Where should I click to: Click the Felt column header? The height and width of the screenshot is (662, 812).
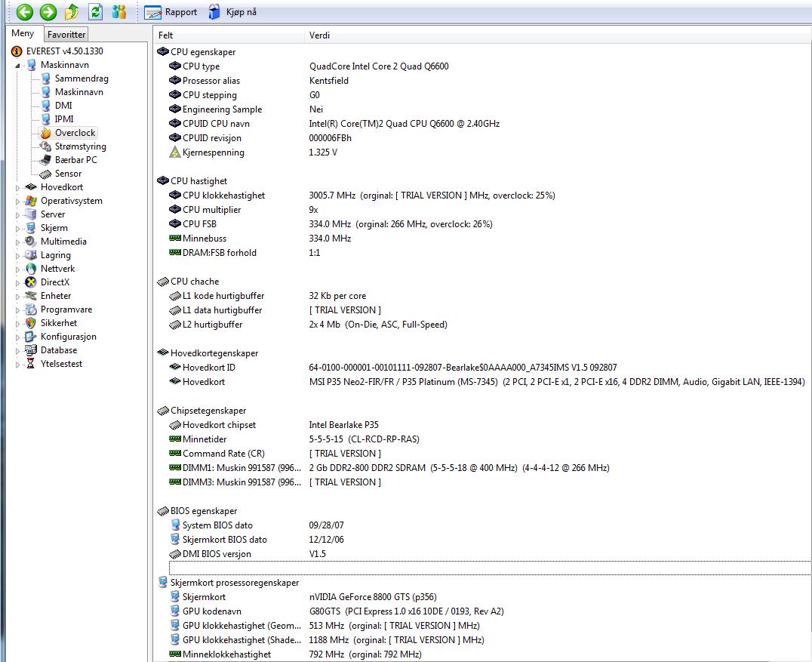tap(229, 35)
